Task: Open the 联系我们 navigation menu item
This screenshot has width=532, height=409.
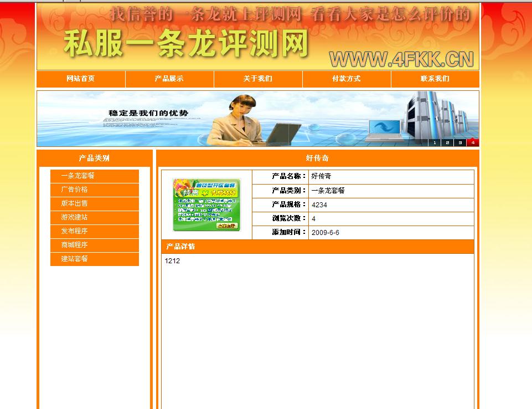Action: [434, 79]
